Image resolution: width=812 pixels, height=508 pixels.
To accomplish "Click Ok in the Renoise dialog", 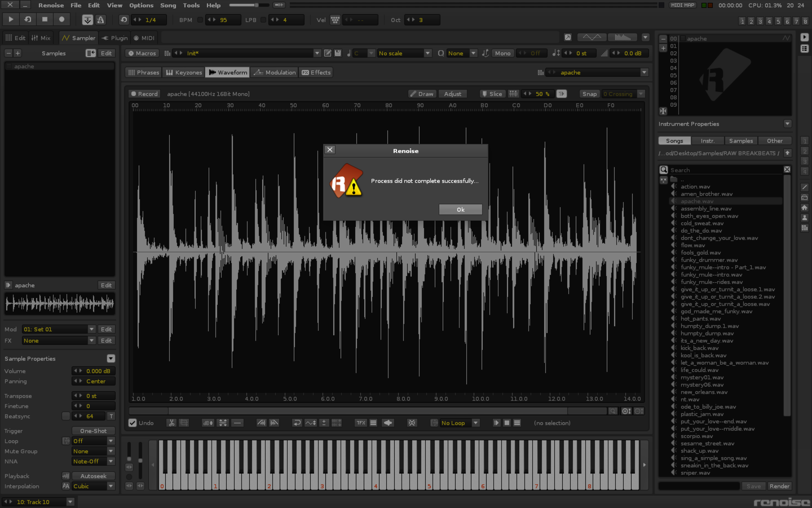I will [460, 209].
